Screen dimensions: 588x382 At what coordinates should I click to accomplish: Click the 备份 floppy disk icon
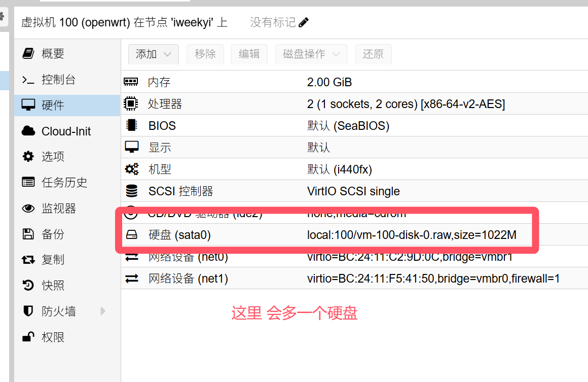click(x=28, y=234)
